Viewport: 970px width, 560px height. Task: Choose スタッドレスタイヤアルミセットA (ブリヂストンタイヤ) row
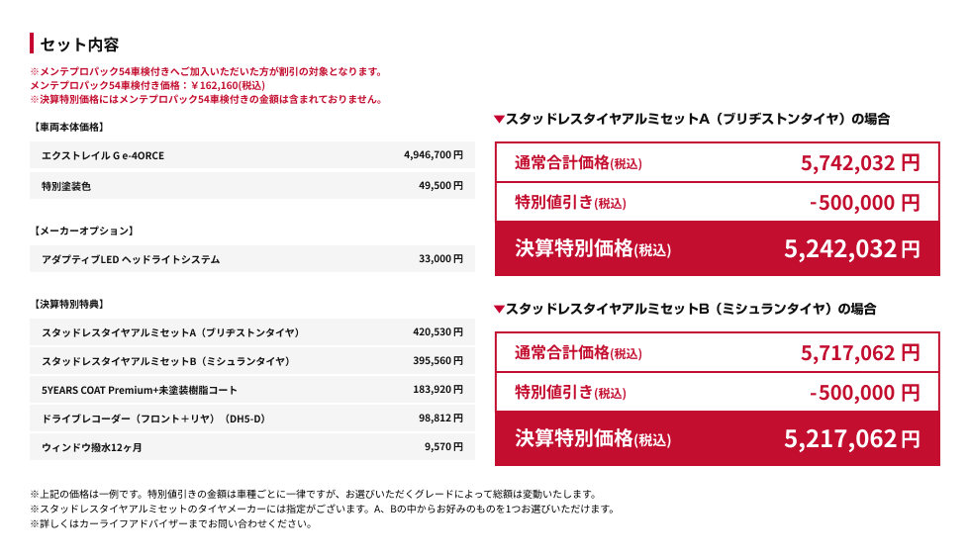click(x=252, y=331)
